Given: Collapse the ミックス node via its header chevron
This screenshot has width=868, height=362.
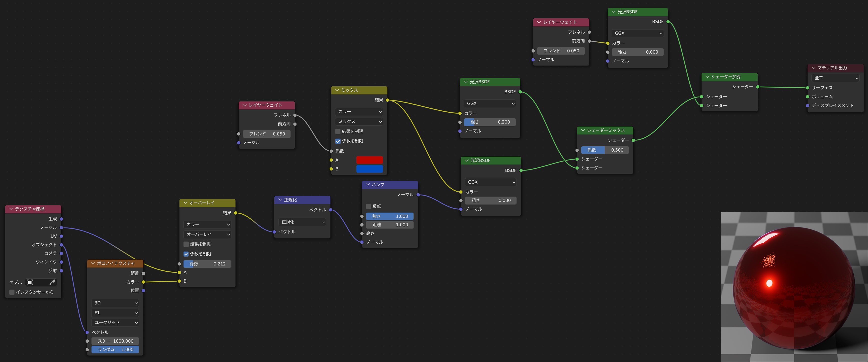Looking at the screenshot, I should pos(337,90).
